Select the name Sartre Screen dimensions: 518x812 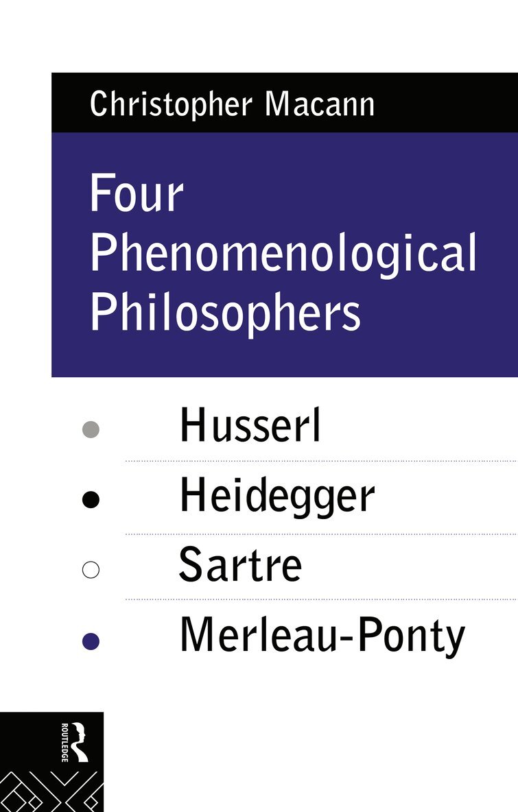pos(240,566)
